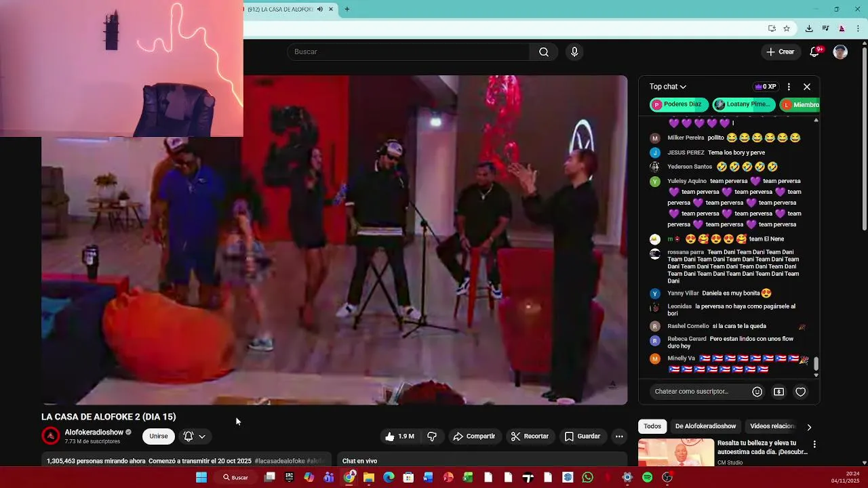Open Alofokeradioshow channel name link

[94, 432]
